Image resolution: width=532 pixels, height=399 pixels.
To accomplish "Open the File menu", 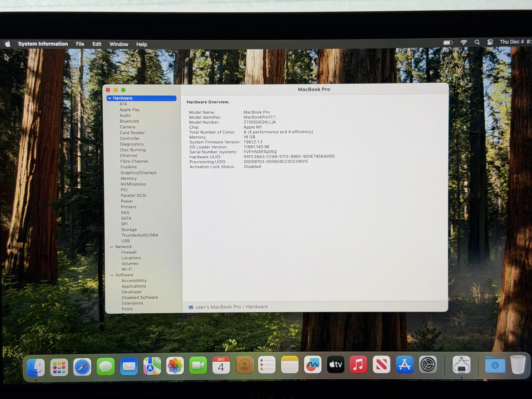I will pos(80,44).
